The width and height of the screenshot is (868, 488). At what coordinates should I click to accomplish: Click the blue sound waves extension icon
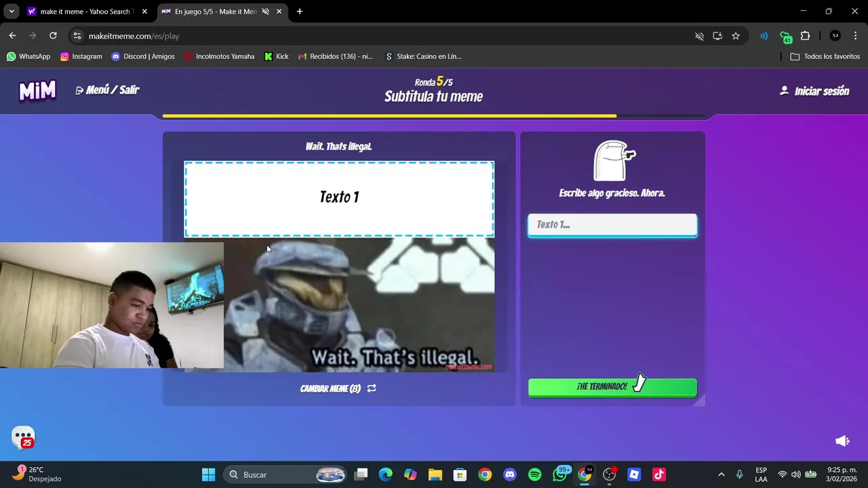pyautogui.click(x=764, y=36)
